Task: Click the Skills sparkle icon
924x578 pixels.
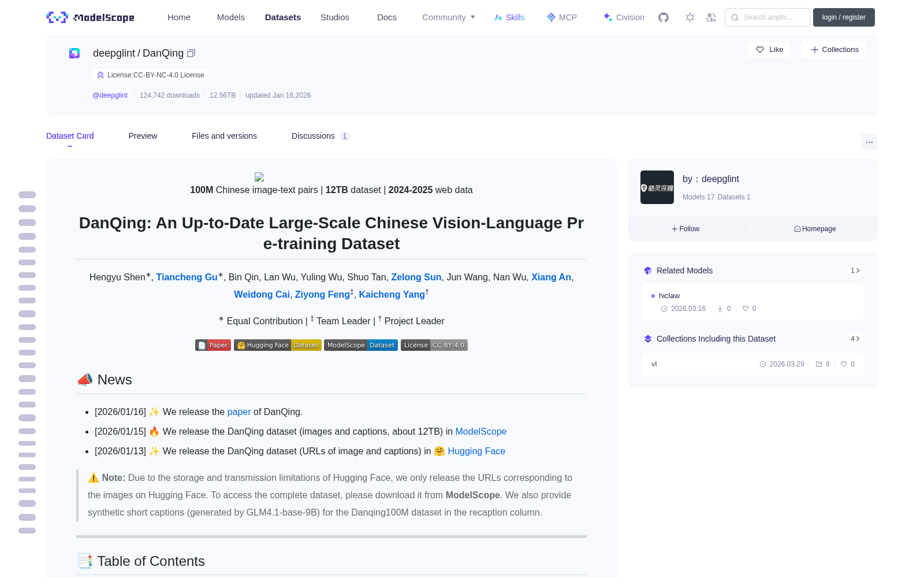Action: tap(498, 17)
